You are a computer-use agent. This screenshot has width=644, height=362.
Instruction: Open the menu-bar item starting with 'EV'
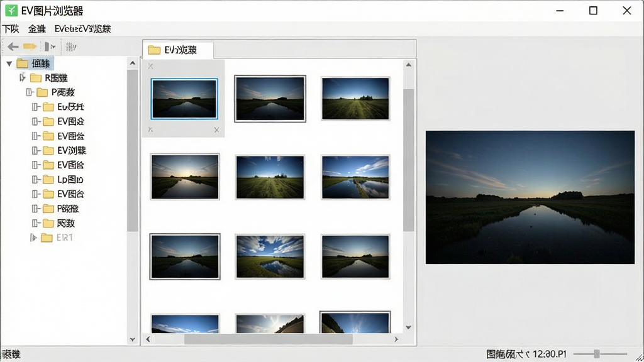tap(82, 29)
